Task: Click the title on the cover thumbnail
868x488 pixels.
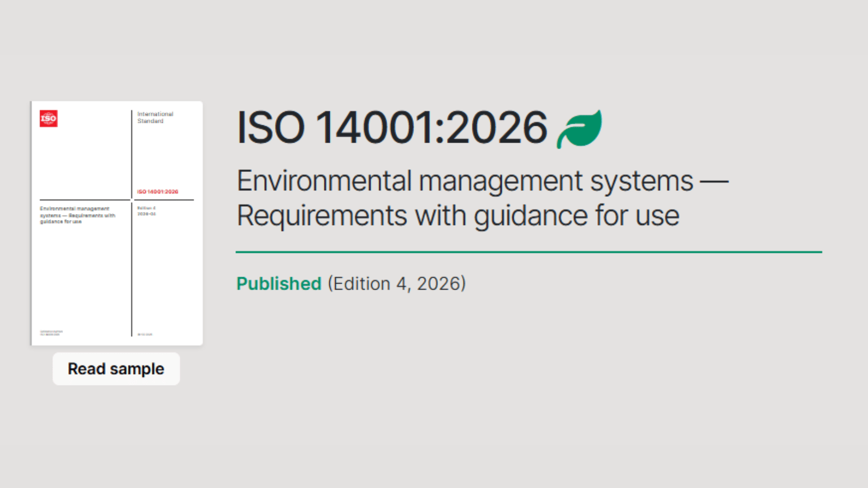Action: 77,215
